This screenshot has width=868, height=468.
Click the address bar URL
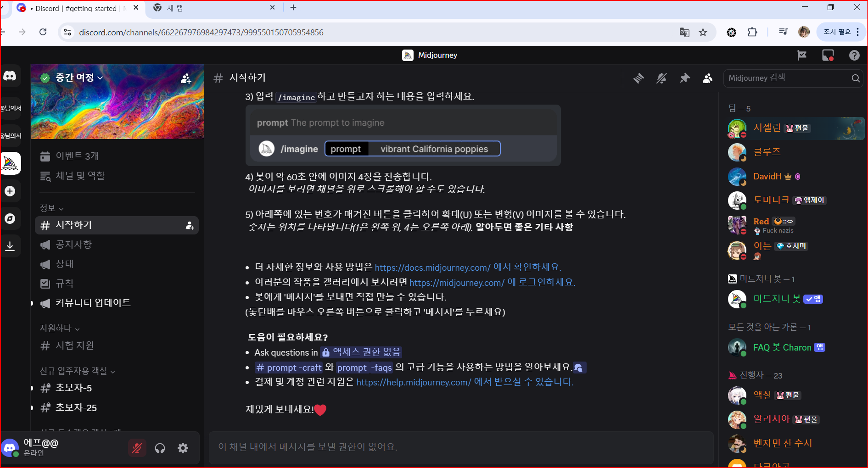(x=201, y=33)
